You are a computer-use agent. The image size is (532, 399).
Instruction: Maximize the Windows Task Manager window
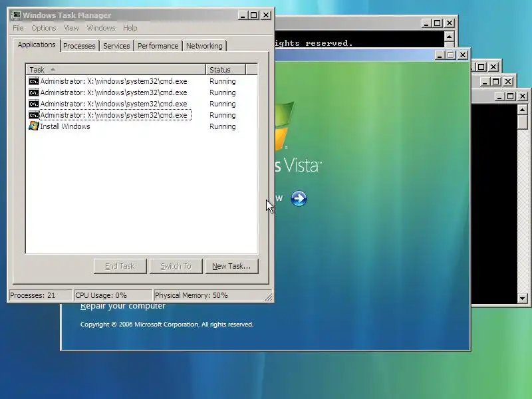(254, 15)
